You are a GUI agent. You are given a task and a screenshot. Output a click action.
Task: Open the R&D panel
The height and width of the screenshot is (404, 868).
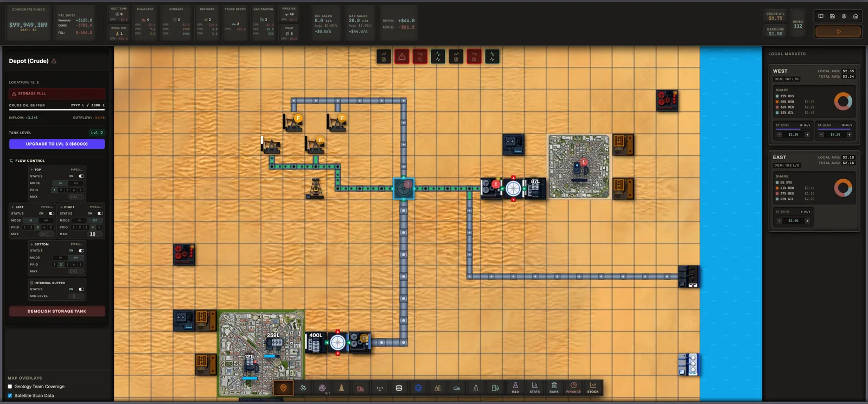(x=515, y=388)
